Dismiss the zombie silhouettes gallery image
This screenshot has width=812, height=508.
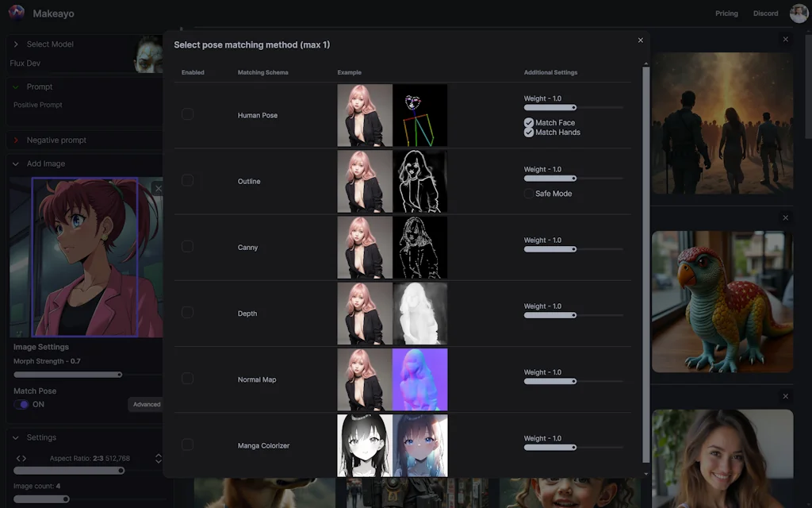tap(785, 38)
